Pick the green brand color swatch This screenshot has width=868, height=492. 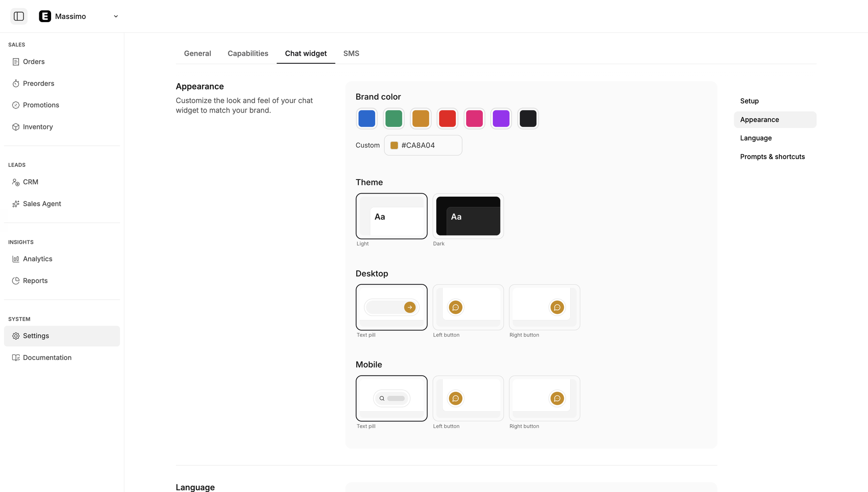click(x=394, y=118)
